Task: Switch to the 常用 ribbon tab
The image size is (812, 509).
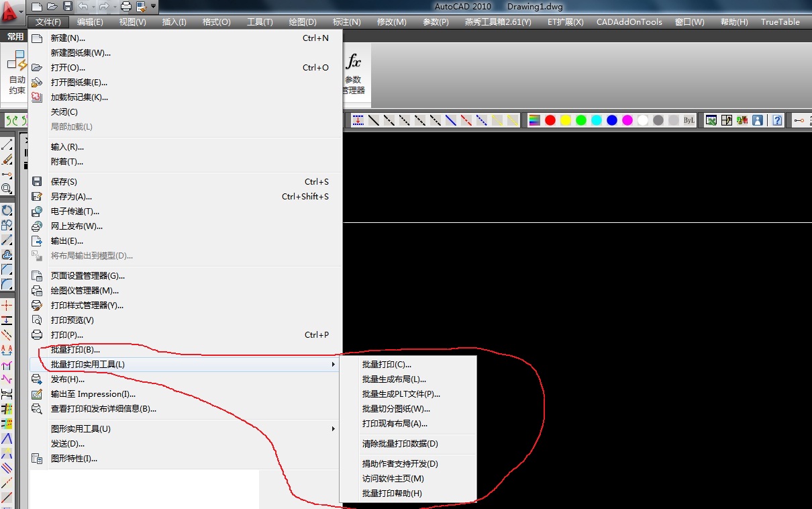Action: tap(15, 37)
